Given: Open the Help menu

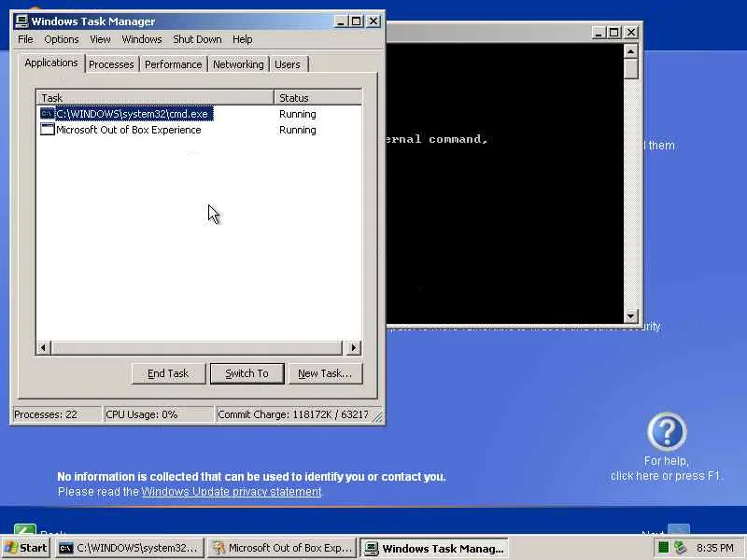Looking at the screenshot, I should pyautogui.click(x=243, y=39).
